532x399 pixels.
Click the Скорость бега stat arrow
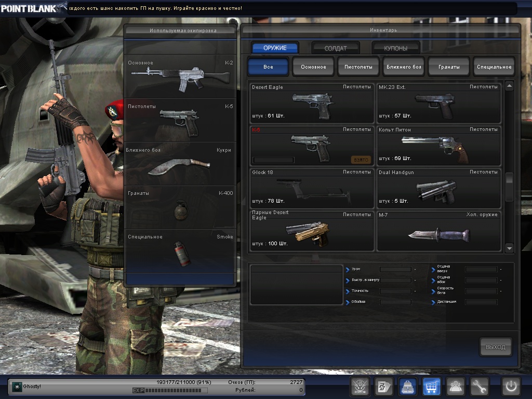433,291
